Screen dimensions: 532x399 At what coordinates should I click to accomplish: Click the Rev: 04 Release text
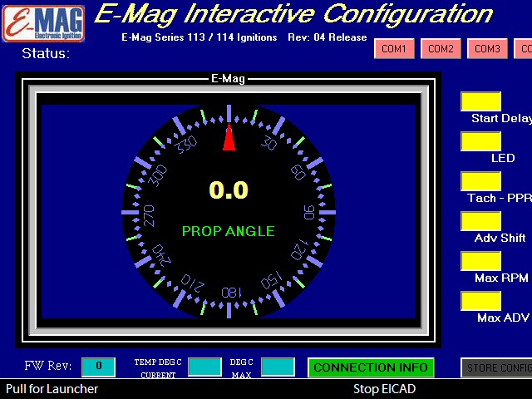click(x=328, y=37)
